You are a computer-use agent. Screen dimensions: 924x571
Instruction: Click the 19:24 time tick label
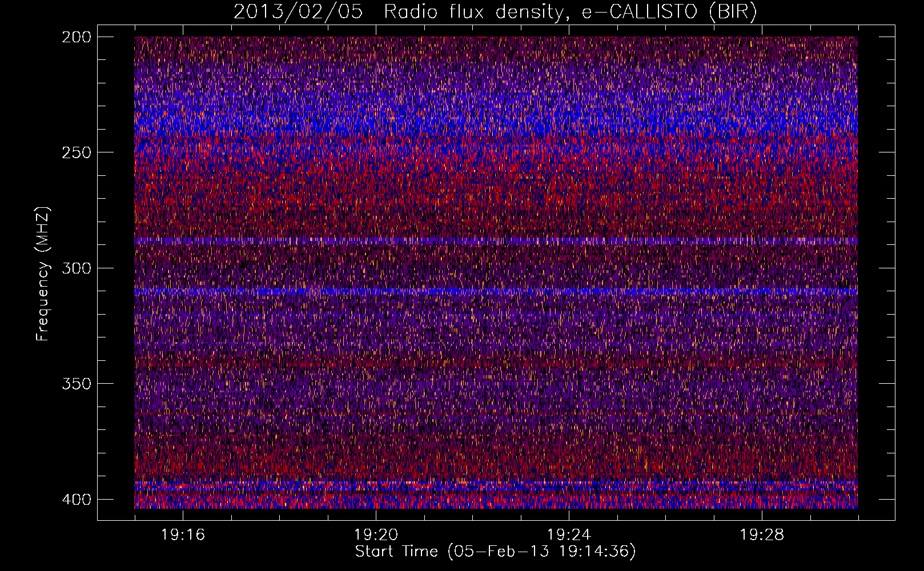(x=569, y=535)
